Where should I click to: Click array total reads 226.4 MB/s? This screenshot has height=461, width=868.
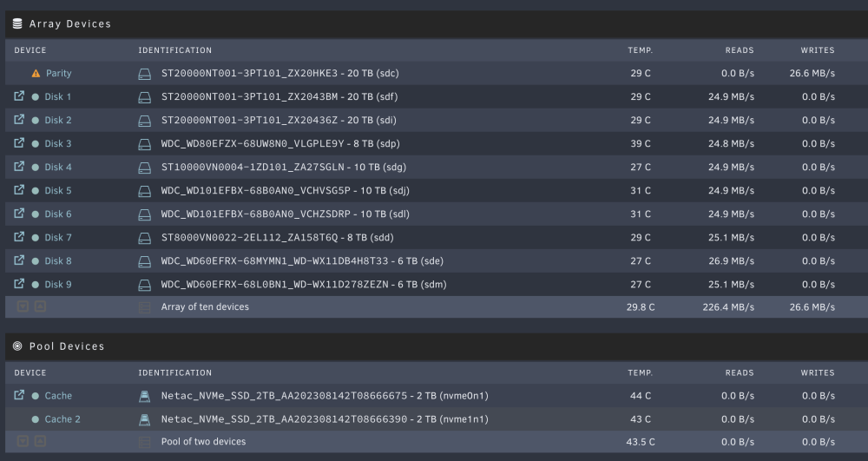[728, 307]
